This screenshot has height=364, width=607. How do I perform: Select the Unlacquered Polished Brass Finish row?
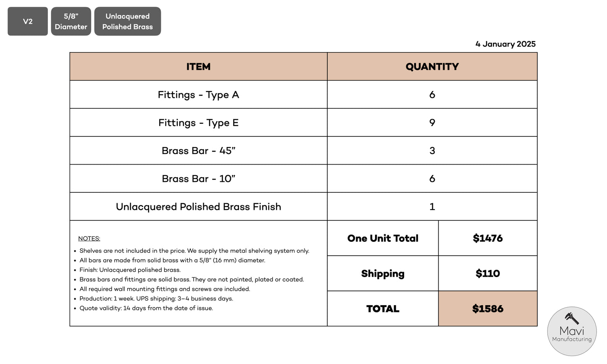click(x=198, y=207)
